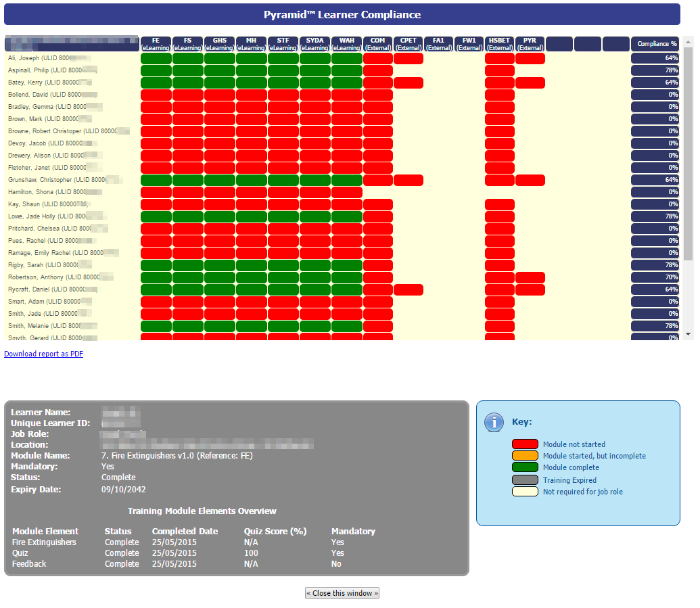Screen dimensions: 700x608
Task: Click the Compliance % column header
Action: [655, 44]
